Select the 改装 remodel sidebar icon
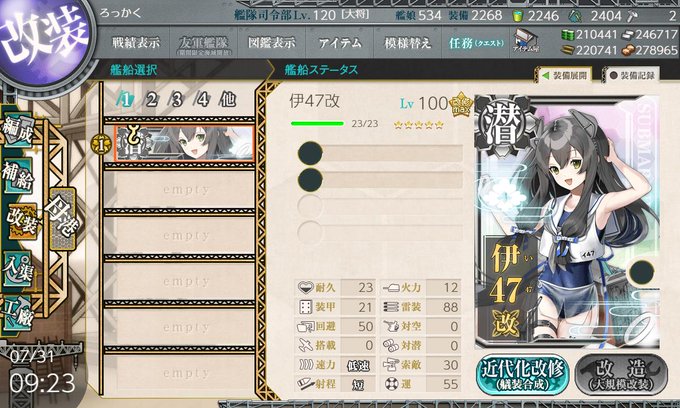The image size is (680, 408). point(22,221)
